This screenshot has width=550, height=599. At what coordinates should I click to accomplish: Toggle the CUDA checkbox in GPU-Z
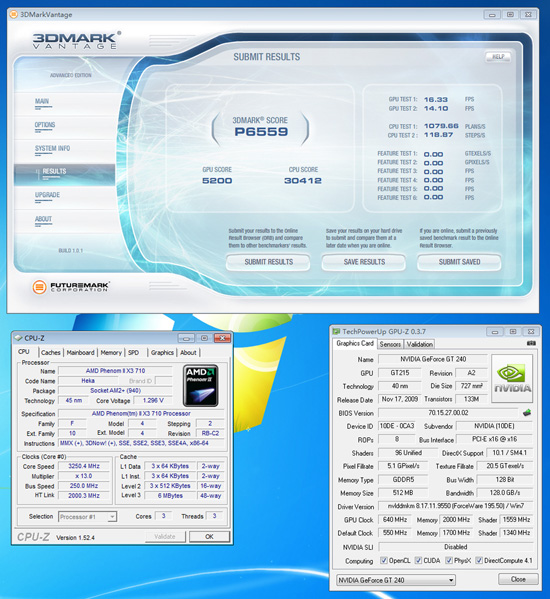coord(419,560)
